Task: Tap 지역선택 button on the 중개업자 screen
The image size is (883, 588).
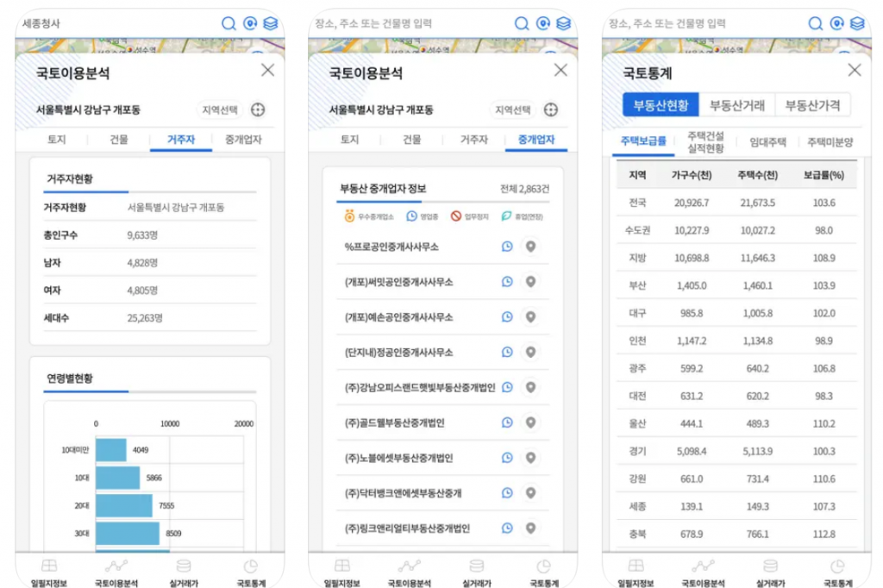Action: pyautogui.click(x=512, y=109)
